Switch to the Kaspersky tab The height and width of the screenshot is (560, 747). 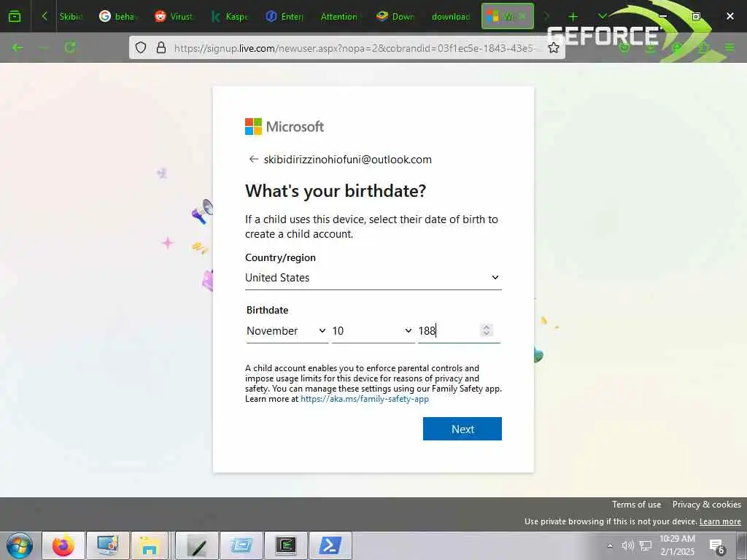coord(229,16)
